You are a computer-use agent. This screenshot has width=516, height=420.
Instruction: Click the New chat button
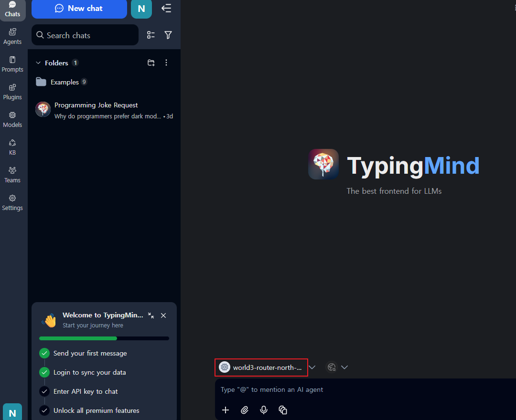pyautogui.click(x=79, y=9)
